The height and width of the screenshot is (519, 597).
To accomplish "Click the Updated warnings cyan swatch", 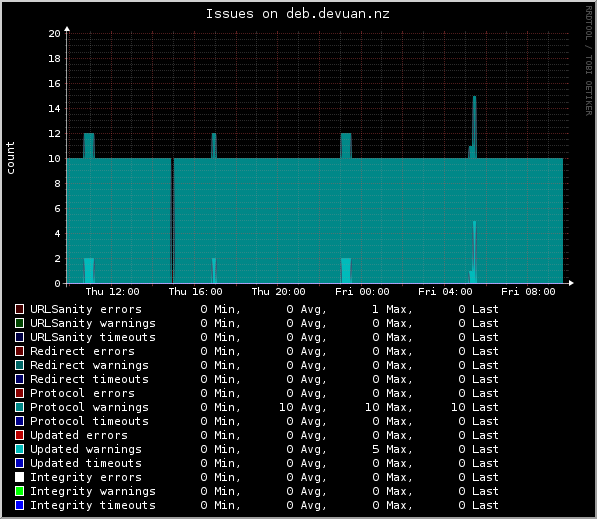I will (19, 449).
